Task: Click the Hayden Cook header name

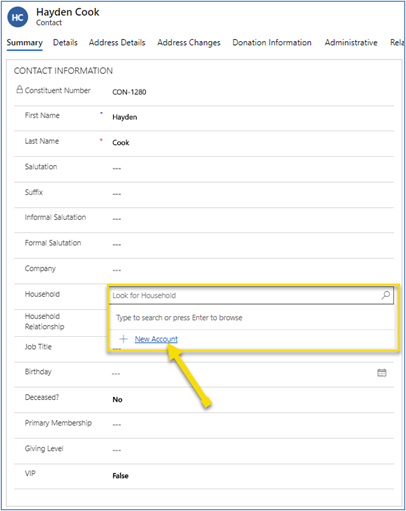Action: [68, 12]
